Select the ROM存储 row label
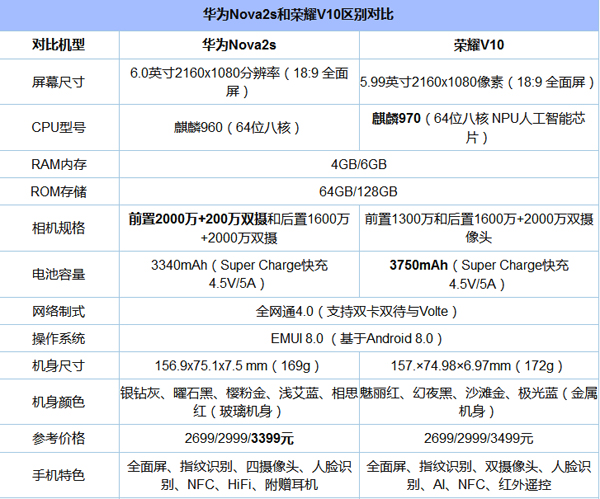The width and height of the screenshot is (600, 499). click(59, 191)
